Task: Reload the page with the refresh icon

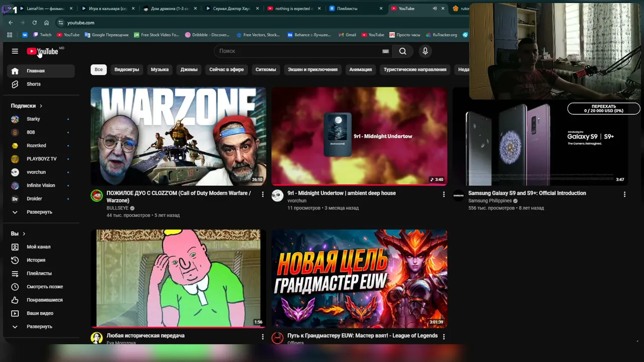Action: click(x=34, y=23)
